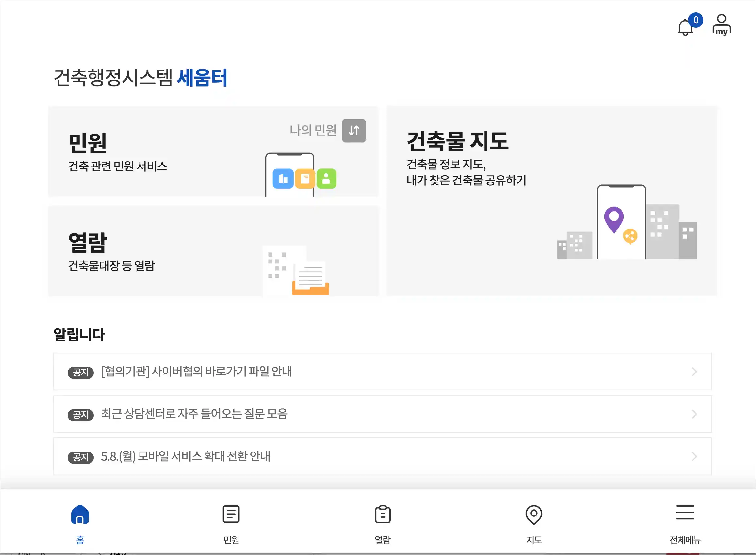
Task: Open the my profile icon
Action: click(x=721, y=24)
